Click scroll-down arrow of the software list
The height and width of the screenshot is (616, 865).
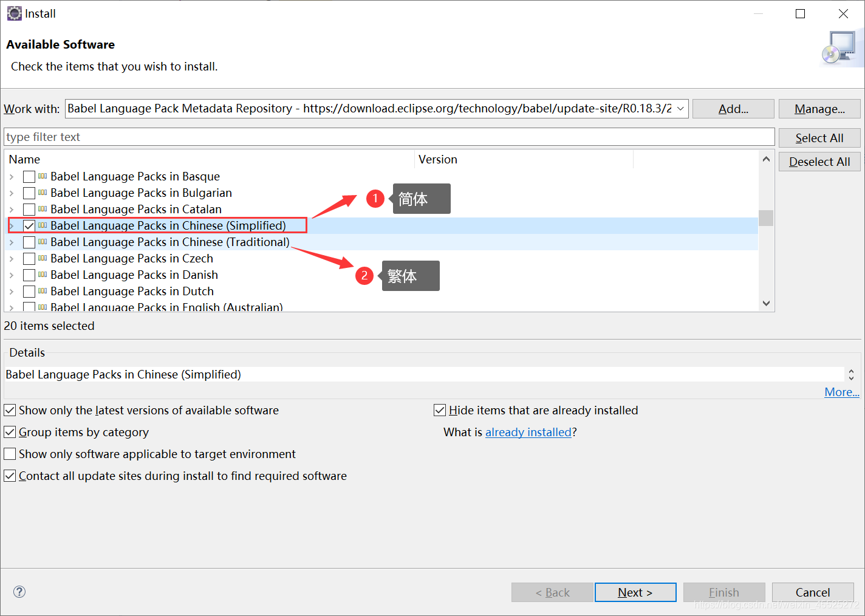766,303
